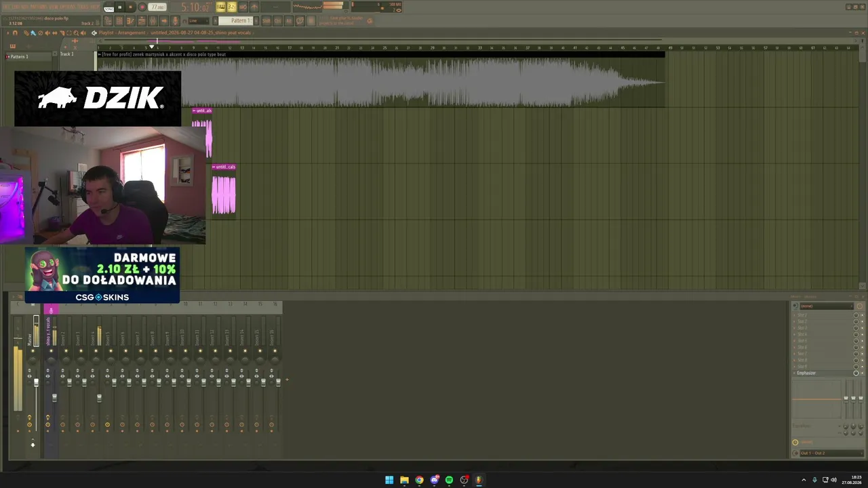Viewport: 868px width, 488px height.
Task: Click the tempo field showing 77
Action: pos(157,7)
